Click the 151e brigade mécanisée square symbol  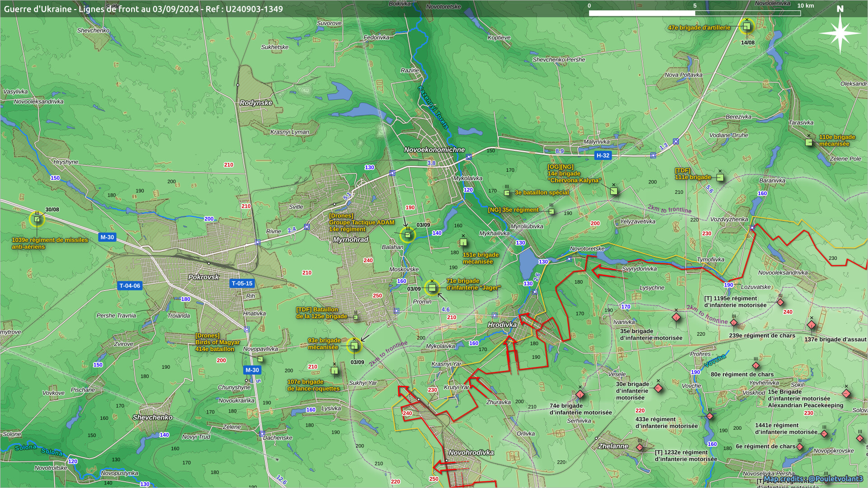[x=463, y=242]
